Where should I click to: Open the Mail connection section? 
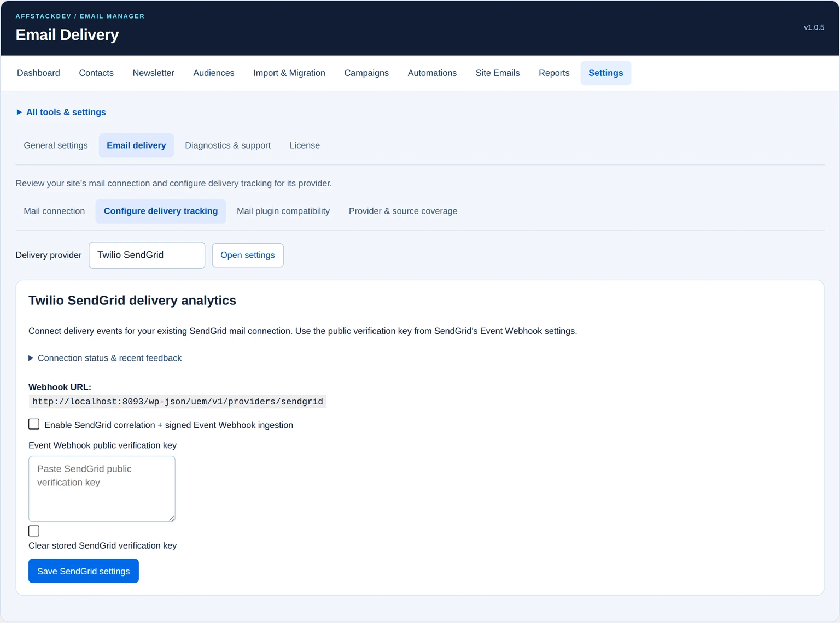[54, 211]
